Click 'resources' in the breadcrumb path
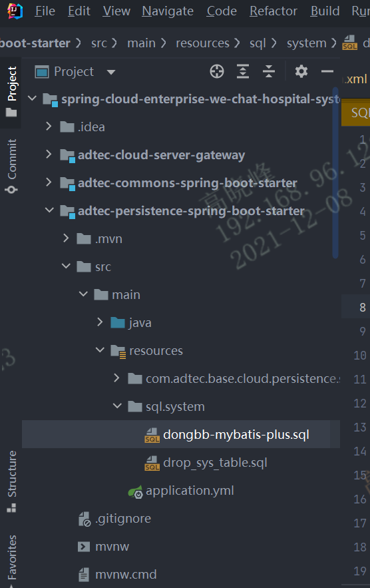The image size is (370, 588). pos(202,43)
